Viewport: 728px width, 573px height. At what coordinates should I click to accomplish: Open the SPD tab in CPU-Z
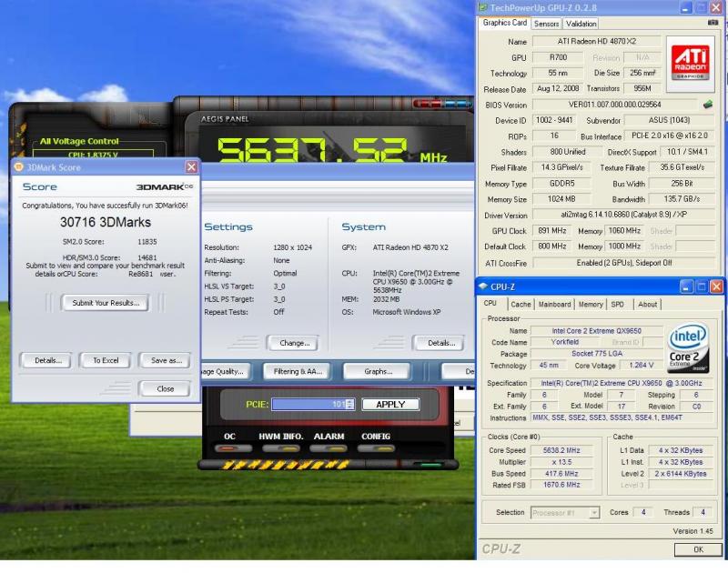pos(617,305)
